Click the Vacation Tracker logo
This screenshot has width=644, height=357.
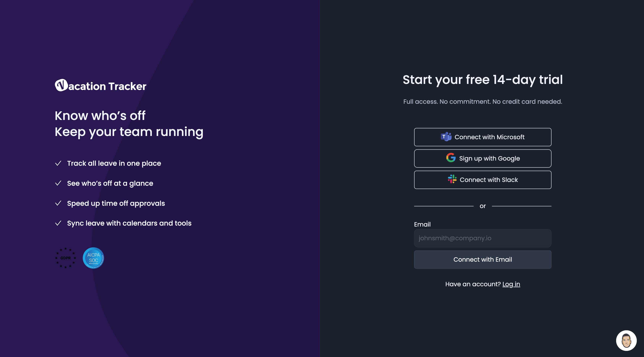point(101,85)
